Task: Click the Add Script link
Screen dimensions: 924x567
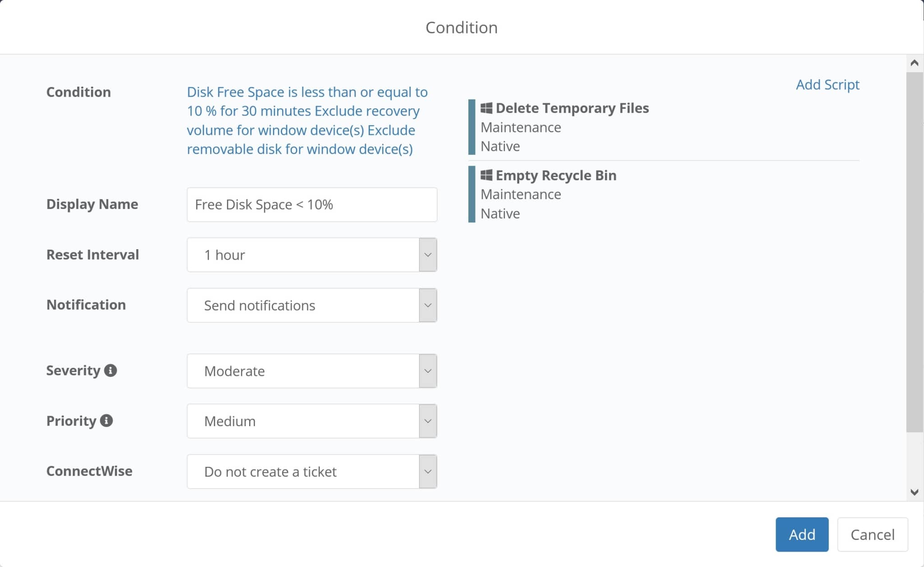Action: click(x=827, y=84)
